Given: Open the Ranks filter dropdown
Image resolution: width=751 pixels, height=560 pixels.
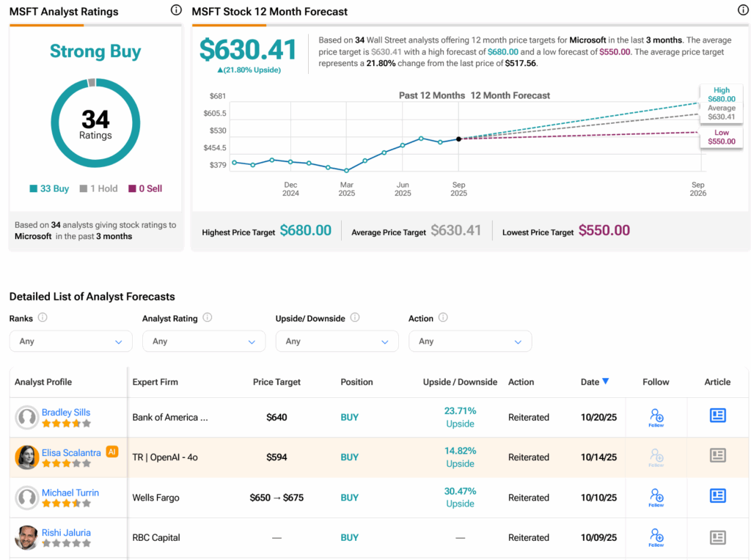Looking at the screenshot, I should tap(70, 342).
